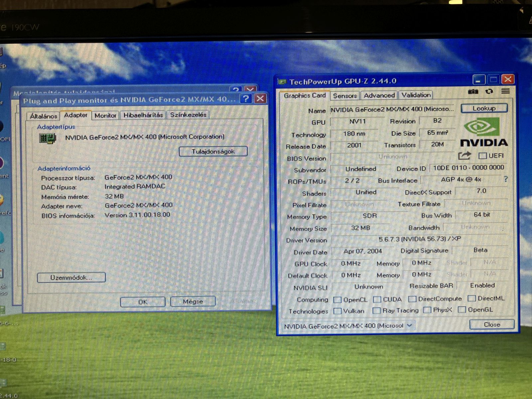Viewport: 532px width, 399px height.
Task: Click the Subvendor value Undefined
Action: pyautogui.click(x=361, y=169)
